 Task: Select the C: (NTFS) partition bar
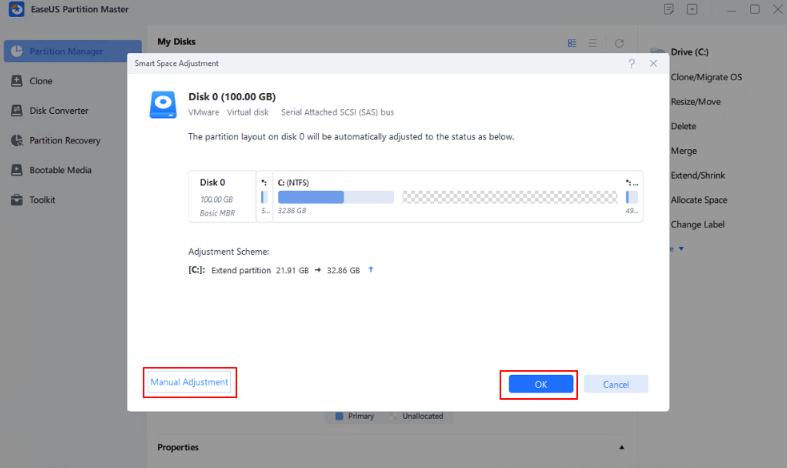(336, 197)
